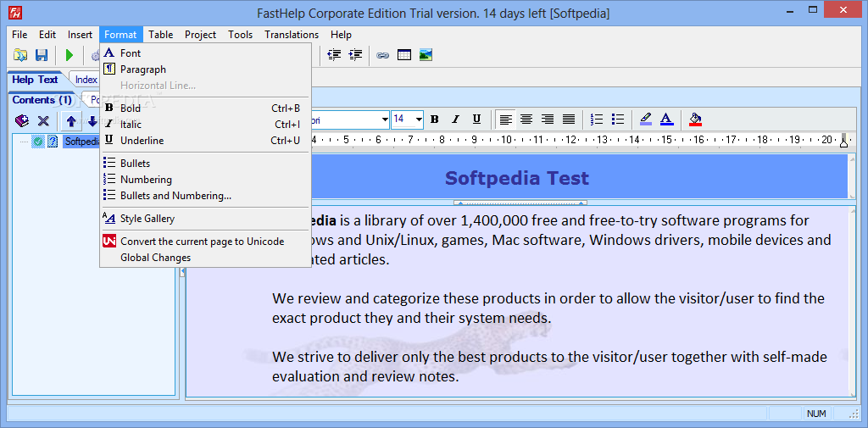The height and width of the screenshot is (428, 868).
Task: Choose Global Changes menu entry
Action: (x=205, y=258)
